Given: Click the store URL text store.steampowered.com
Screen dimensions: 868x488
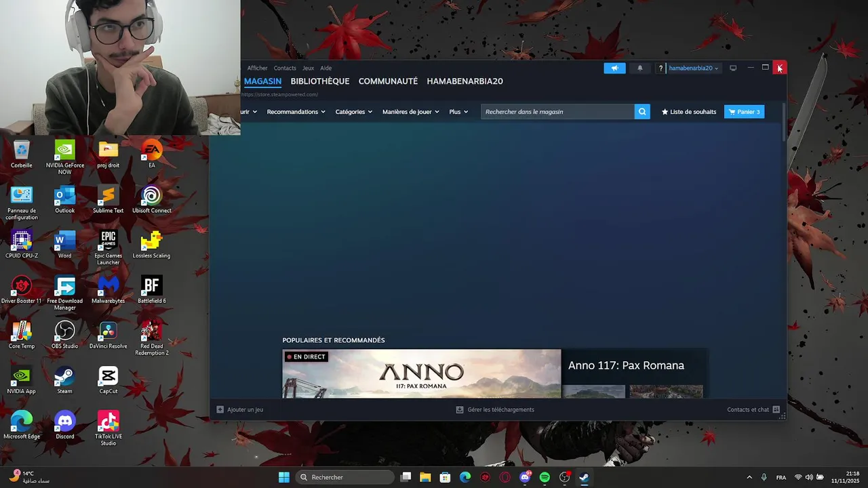Looking at the screenshot, I should pos(280,94).
